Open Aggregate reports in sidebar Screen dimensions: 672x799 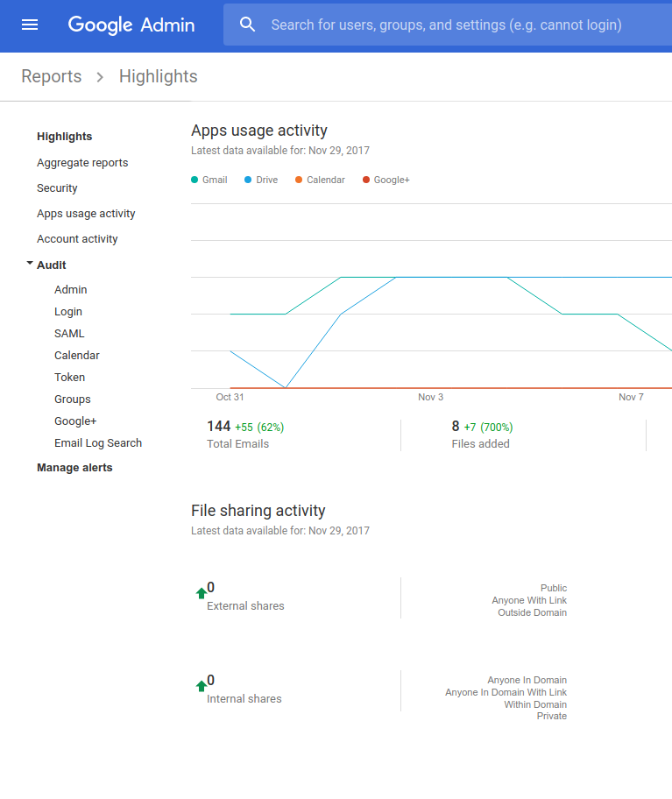click(x=82, y=162)
